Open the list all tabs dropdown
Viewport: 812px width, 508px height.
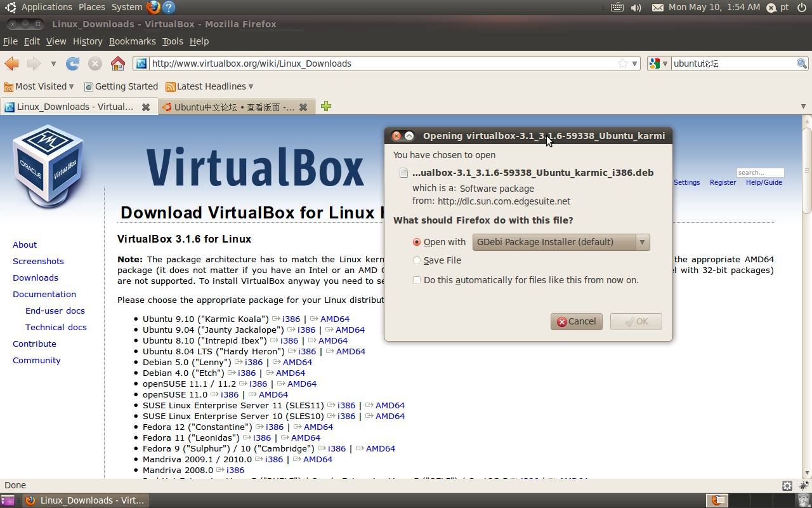803,107
